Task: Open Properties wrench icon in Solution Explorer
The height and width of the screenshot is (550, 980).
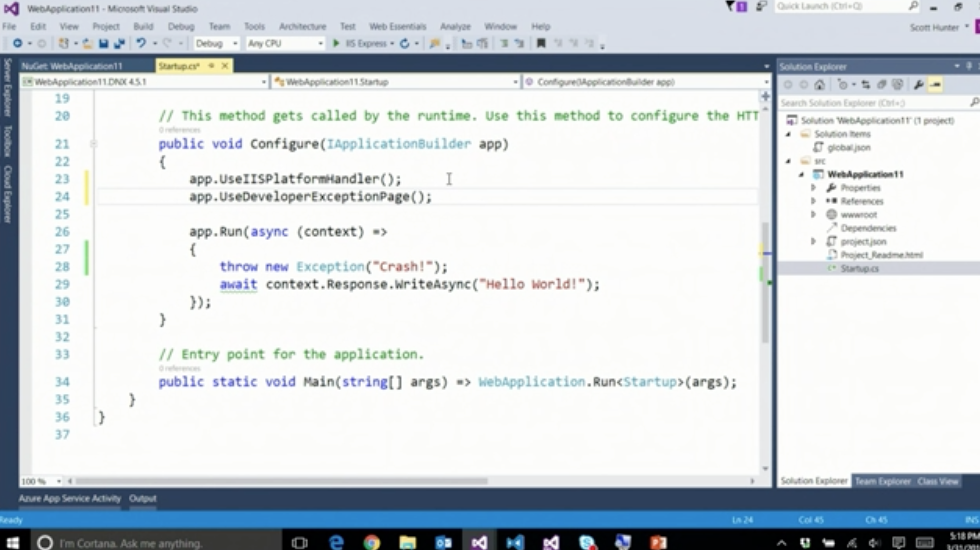Action: [918, 85]
